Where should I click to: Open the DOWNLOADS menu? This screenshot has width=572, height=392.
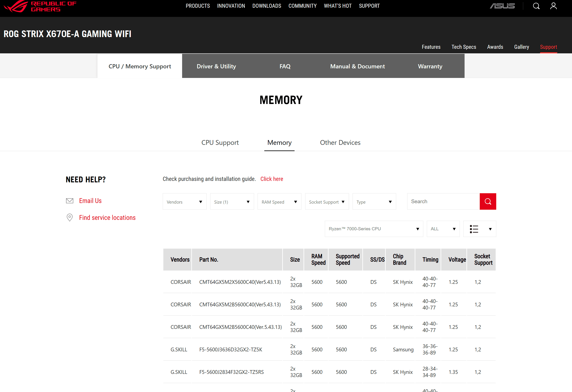click(267, 6)
